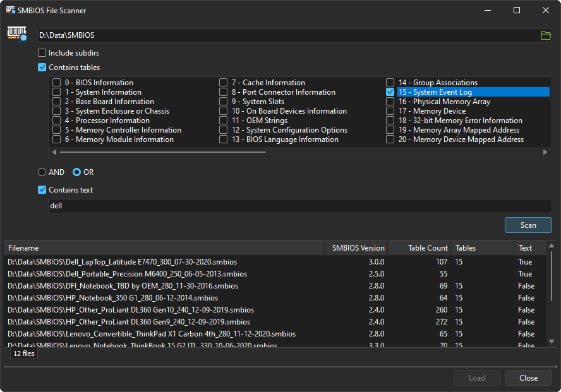This screenshot has width=561, height=392.
Task: Minimize the SMBIOS File Scanner window
Action: pos(488,10)
